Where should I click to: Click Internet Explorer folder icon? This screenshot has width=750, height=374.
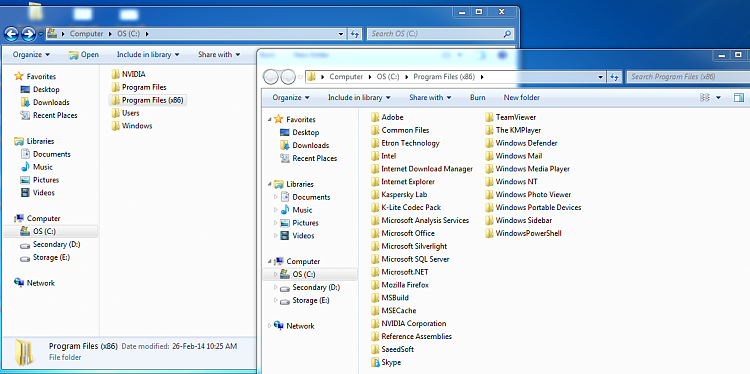[x=375, y=182]
